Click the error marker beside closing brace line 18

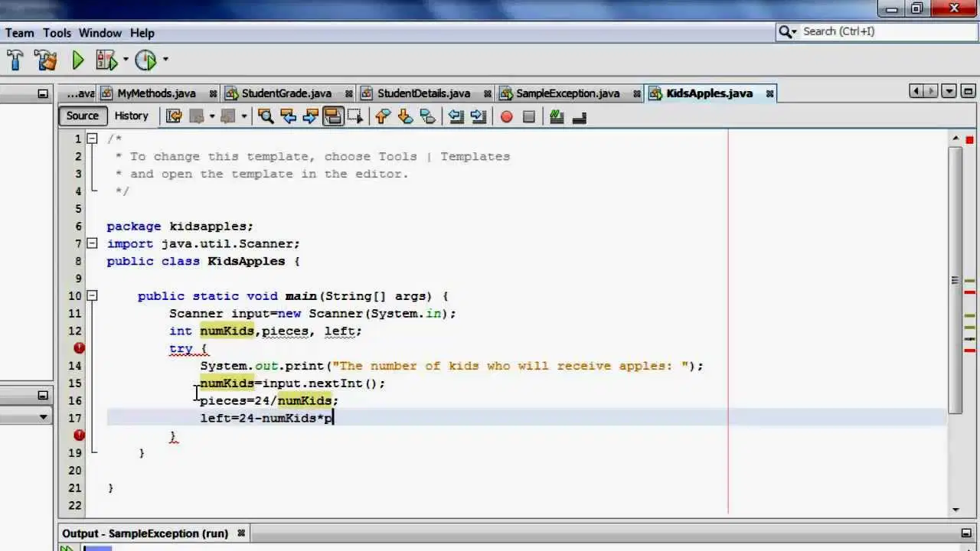tap(79, 435)
